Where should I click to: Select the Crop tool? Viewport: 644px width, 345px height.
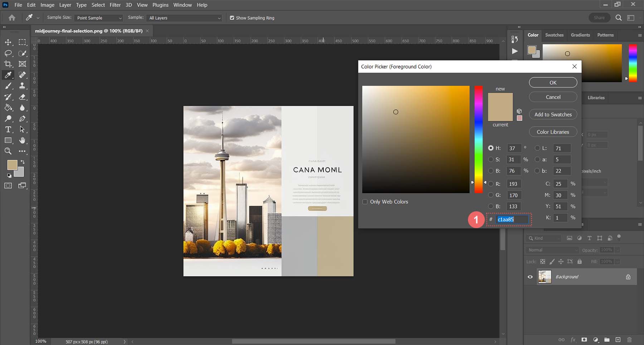point(9,64)
